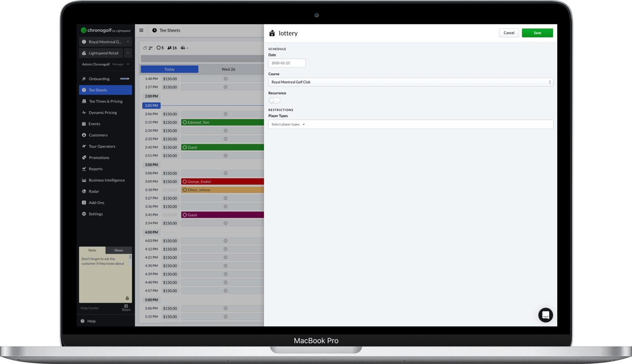The image size is (632, 364).
Task: Click the Reports chart icon
Action: click(x=84, y=169)
